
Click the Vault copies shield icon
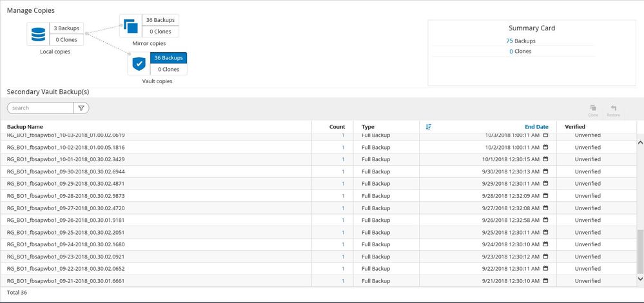[x=139, y=63]
